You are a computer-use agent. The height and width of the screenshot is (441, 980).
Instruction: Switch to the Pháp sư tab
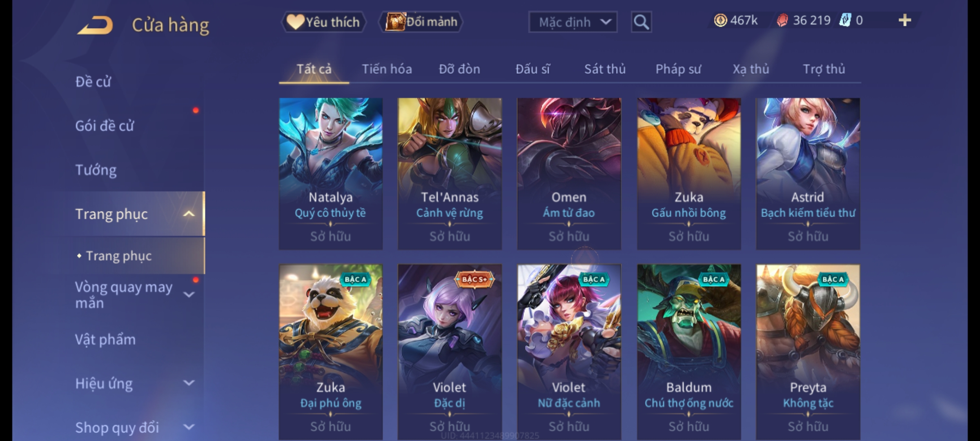(678, 69)
